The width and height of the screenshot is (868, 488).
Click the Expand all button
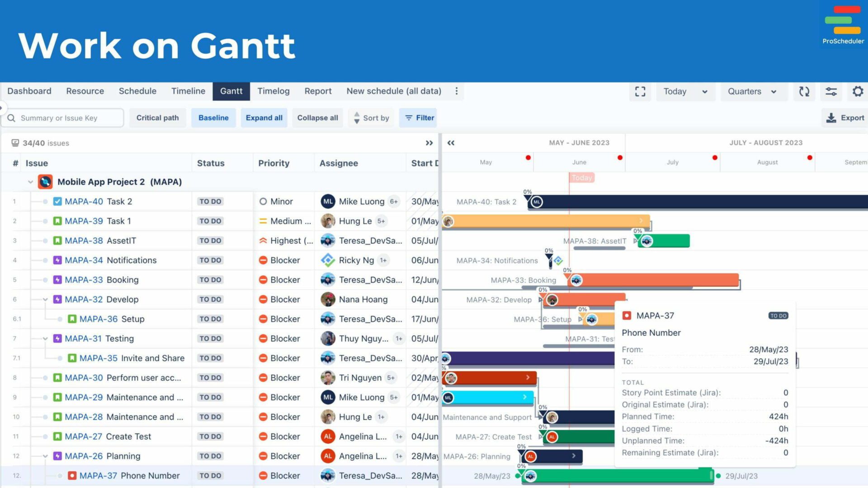tap(264, 117)
